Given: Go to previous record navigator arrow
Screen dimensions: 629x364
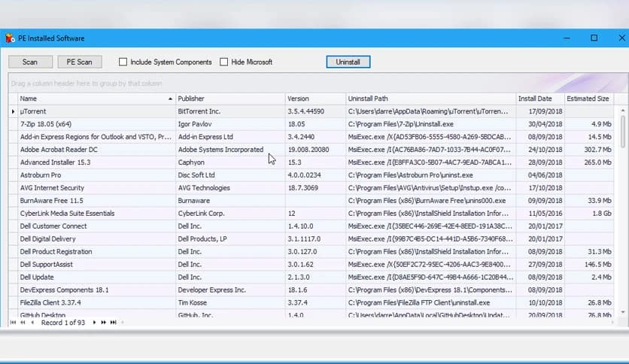Looking at the screenshot, I should click(x=32, y=323).
